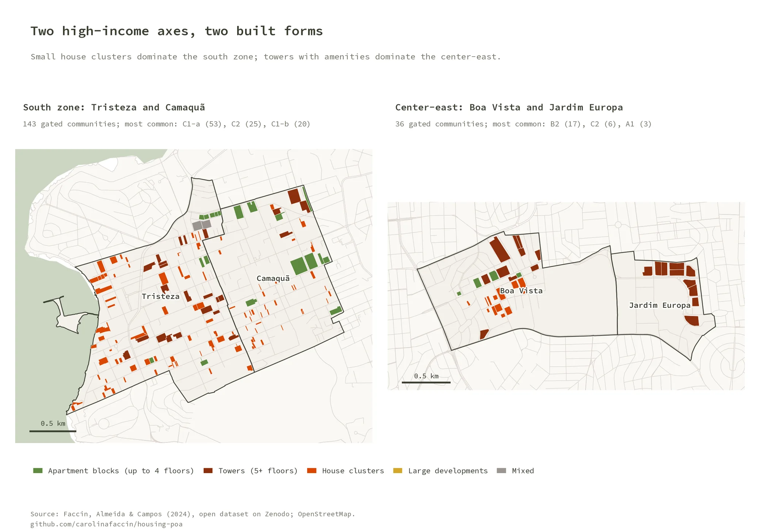
Task: Click the title 'Two high-income axes, two built forms'
Action: pos(177,31)
